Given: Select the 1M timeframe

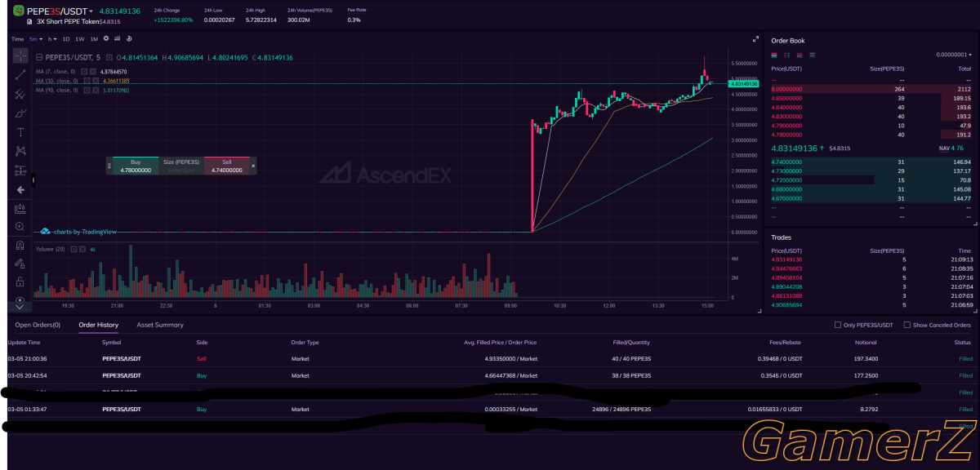Looking at the screenshot, I should pos(94,38).
